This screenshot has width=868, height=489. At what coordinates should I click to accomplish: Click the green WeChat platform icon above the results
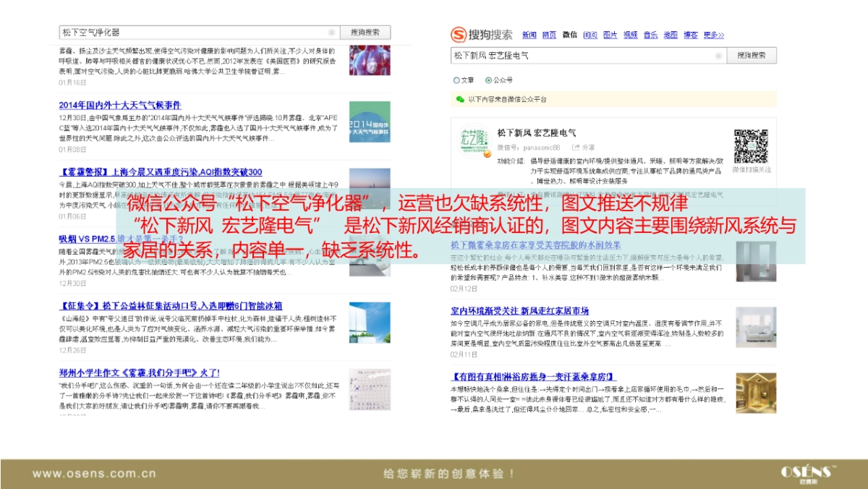point(461,98)
